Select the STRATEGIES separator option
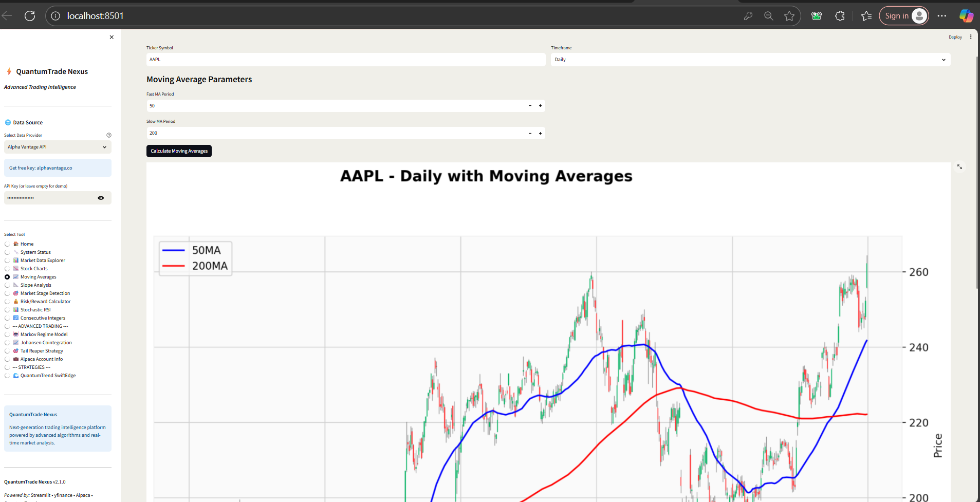980x502 pixels. point(7,367)
